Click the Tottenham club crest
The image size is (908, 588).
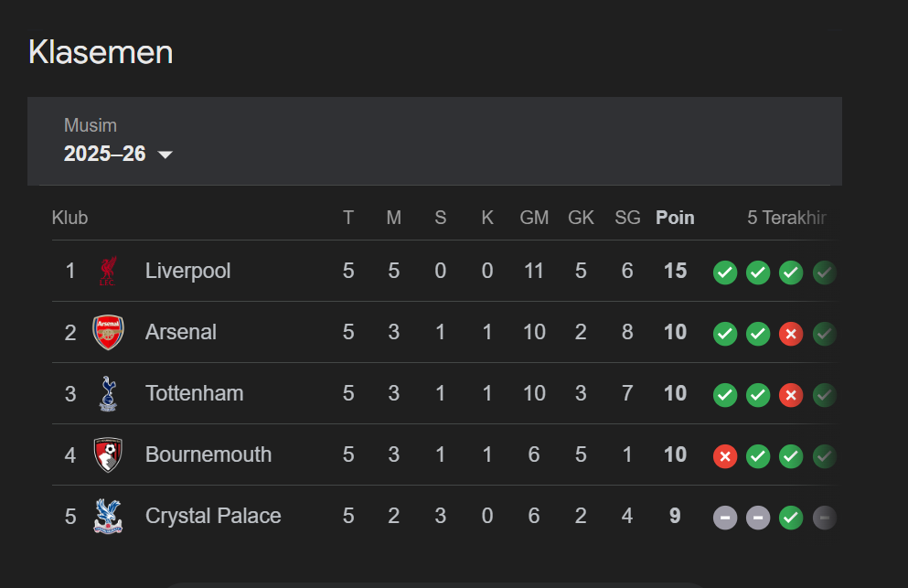click(x=108, y=393)
